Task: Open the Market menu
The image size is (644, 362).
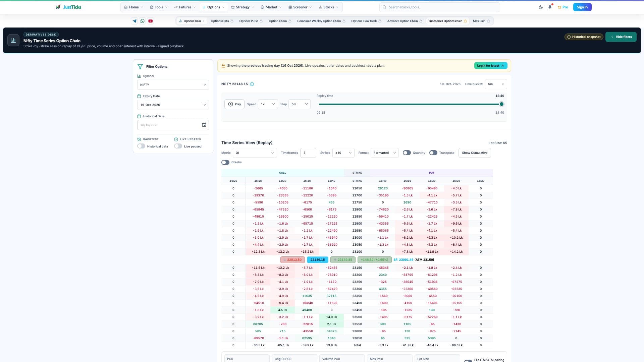Action: pyautogui.click(x=271, y=7)
